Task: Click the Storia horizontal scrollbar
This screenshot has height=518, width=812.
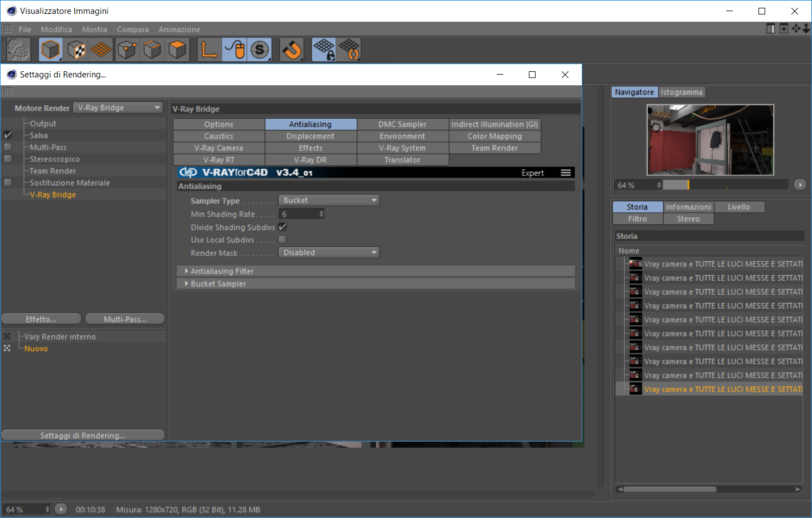Action: click(670, 489)
